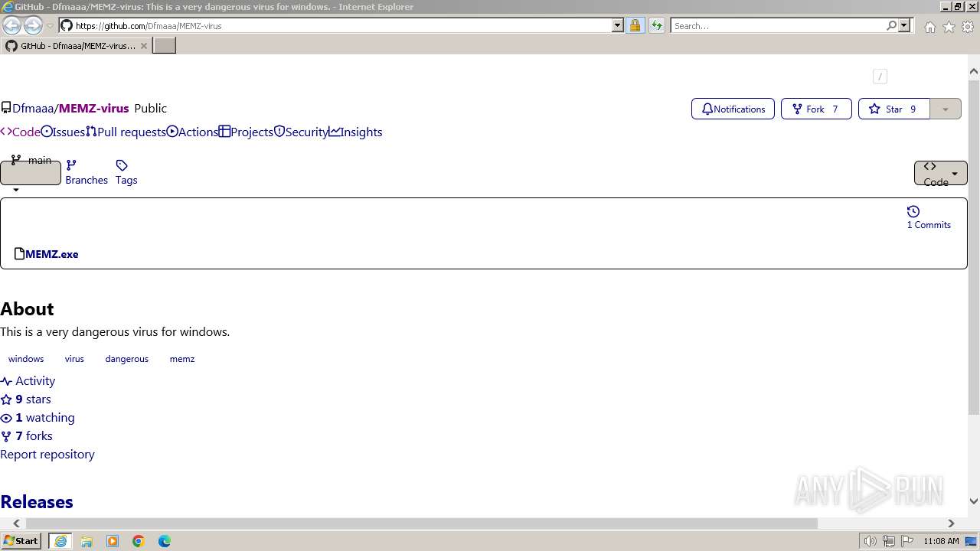Viewport: 980px width, 551px height.
Task: Click the vertical scrollbar up arrow
Action: coord(974,71)
